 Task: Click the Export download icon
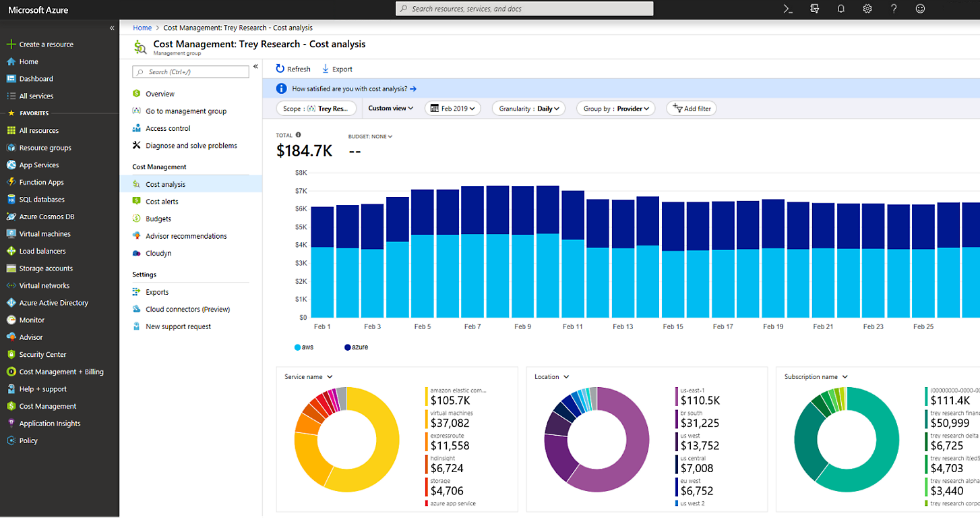tap(326, 69)
